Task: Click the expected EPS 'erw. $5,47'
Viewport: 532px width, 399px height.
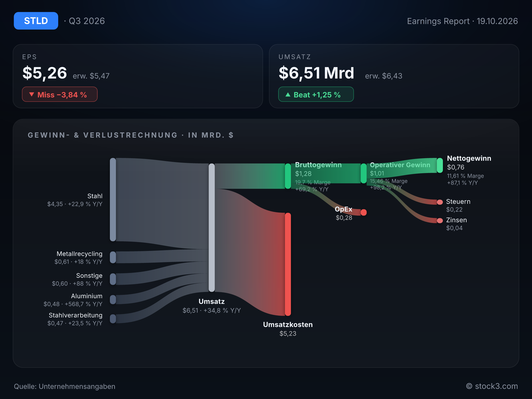Action: pos(91,76)
